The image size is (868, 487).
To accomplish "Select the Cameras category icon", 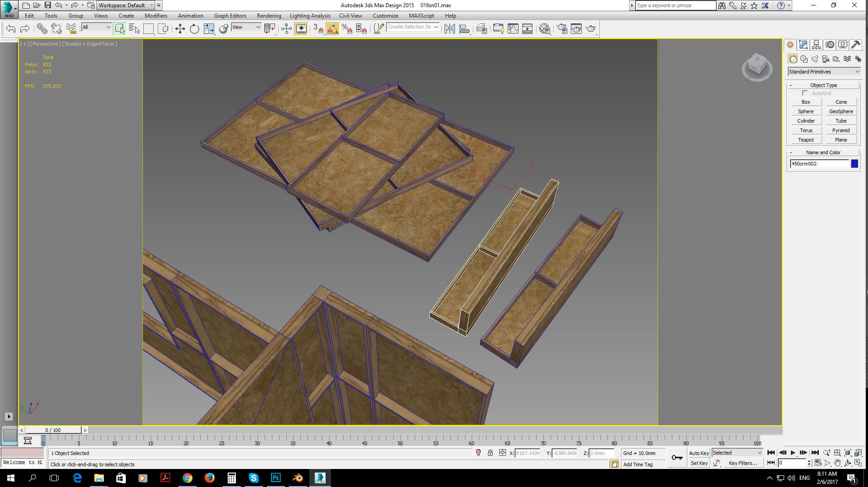I will click(826, 59).
